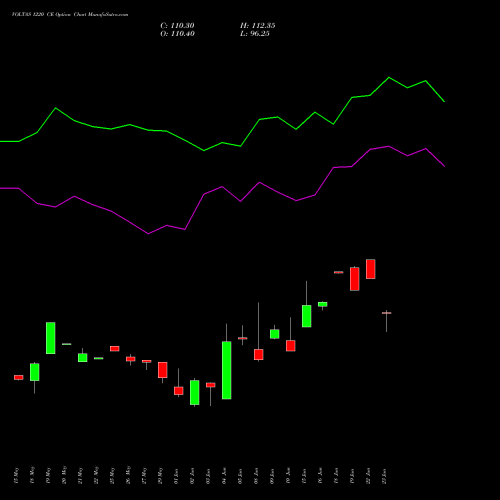The width and height of the screenshot is (500, 500).
Task: Click the green candle for 15 Jun
Action: click(x=307, y=316)
